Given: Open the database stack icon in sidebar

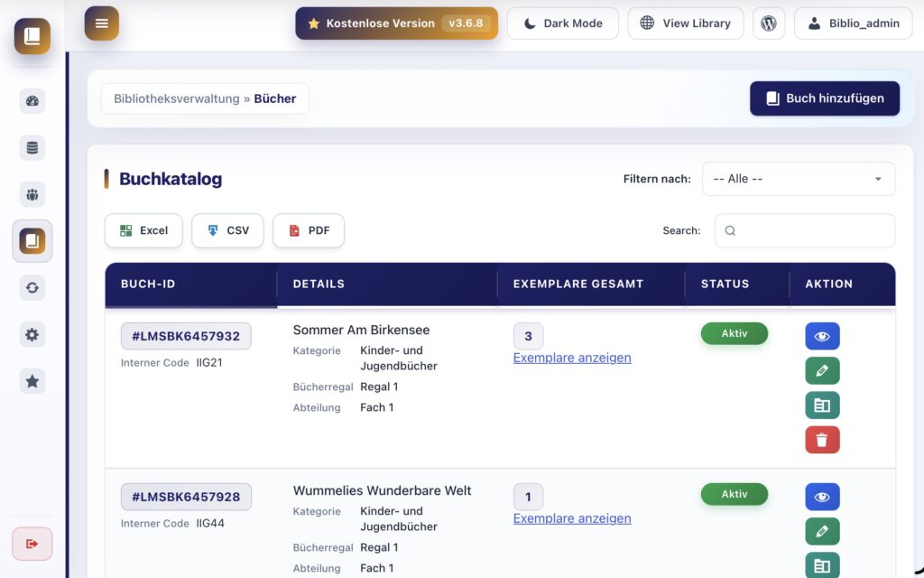Looking at the screenshot, I should point(32,147).
